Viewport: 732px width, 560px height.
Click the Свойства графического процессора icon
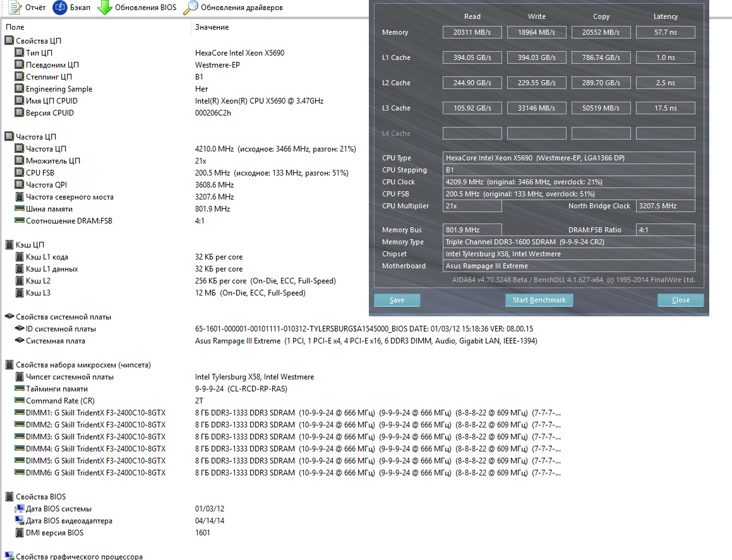(9, 556)
